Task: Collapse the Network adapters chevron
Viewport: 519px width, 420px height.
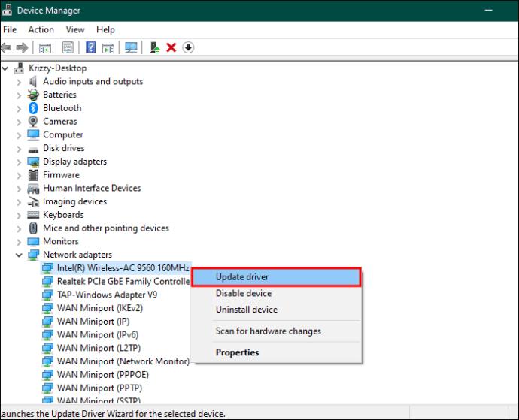Action: coord(19,255)
